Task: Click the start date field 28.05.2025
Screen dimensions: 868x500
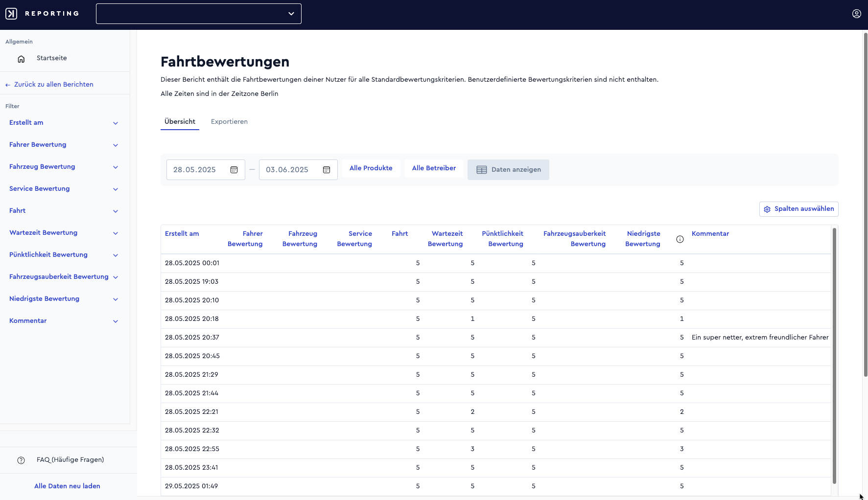Action: click(206, 170)
